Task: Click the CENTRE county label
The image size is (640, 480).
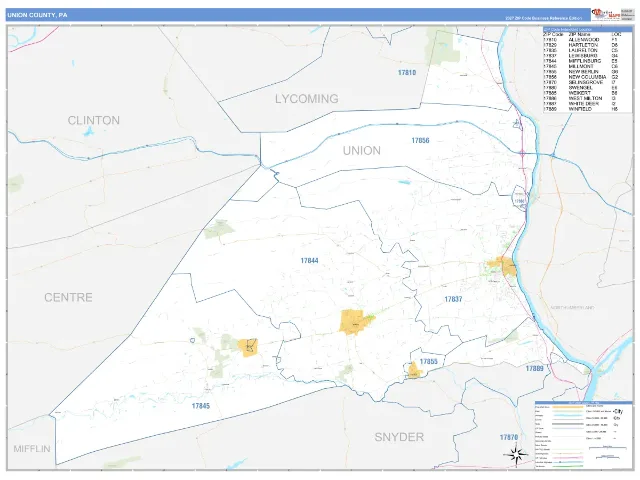Action: point(68,297)
